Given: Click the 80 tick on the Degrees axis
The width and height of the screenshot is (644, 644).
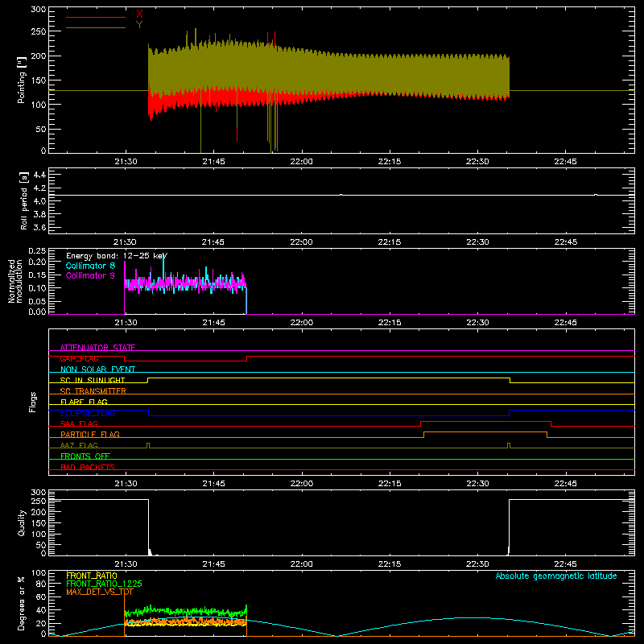Looking at the screenshot, I should coord(42,584).
